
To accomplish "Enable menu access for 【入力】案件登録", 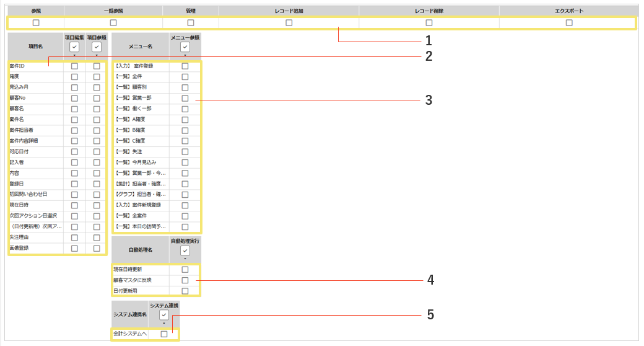I will point(185,66).
